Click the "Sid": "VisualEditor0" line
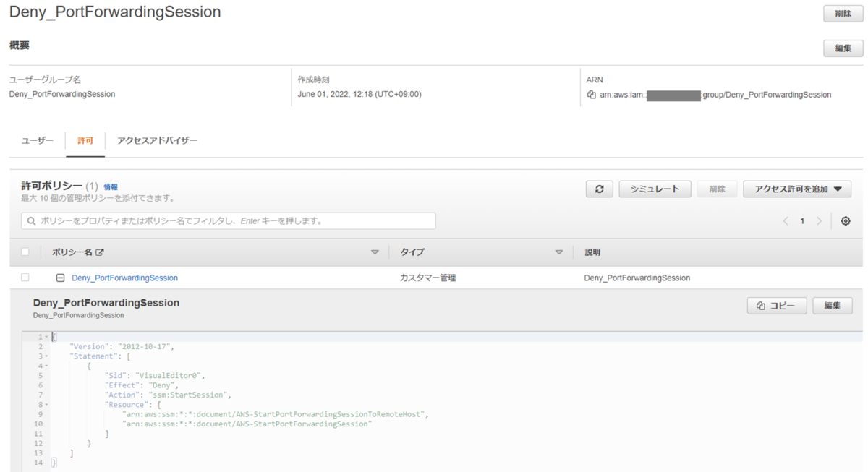 (x=155, y=376)
